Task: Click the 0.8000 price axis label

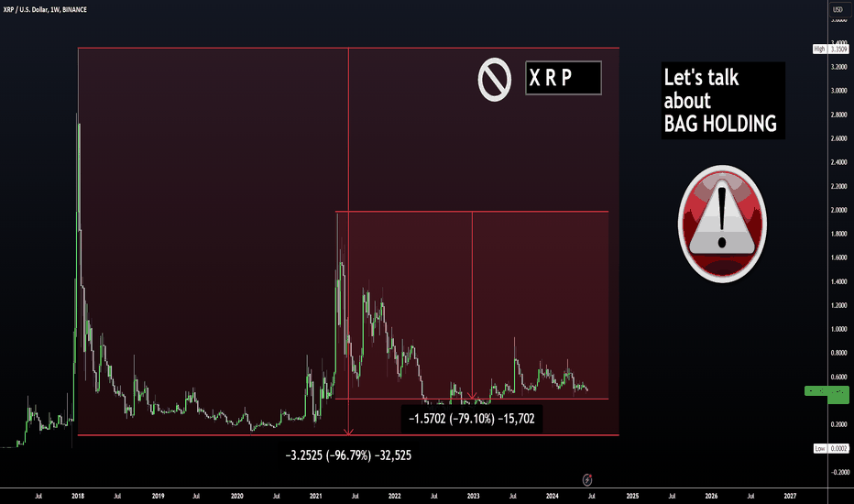Action: pyautogui.click(x=838, y=353)
